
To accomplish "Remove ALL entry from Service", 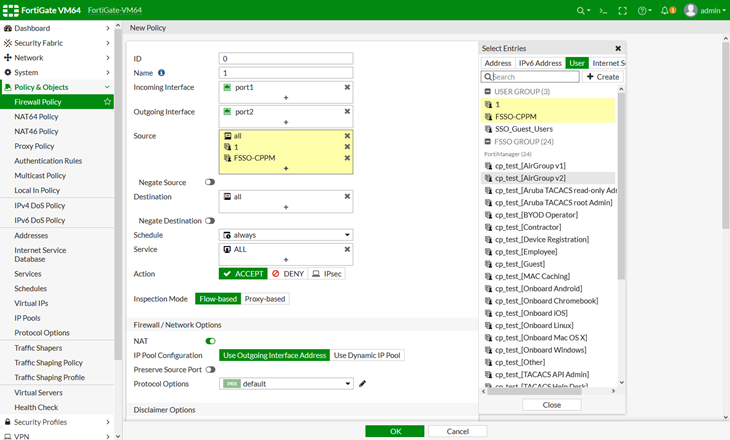I will [347, 249].
